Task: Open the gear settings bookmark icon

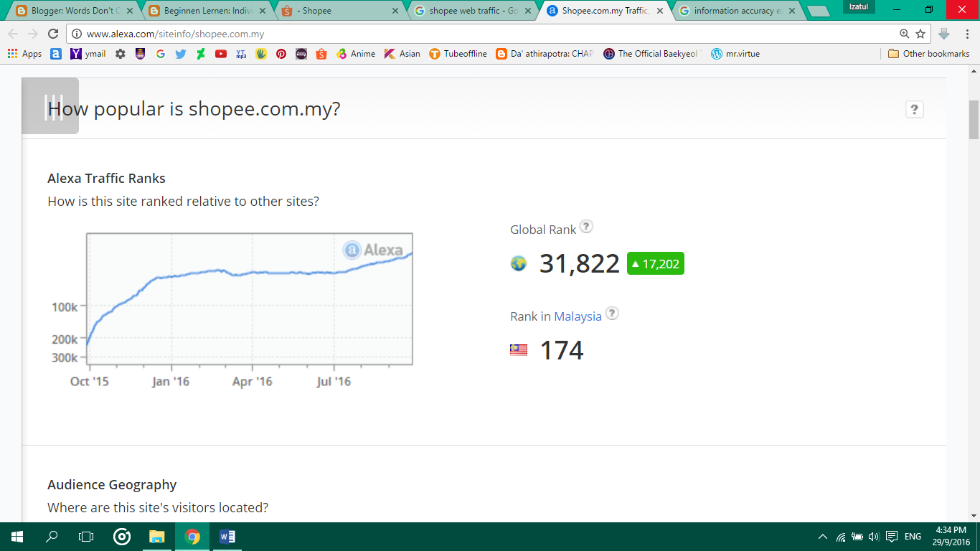Action: tap(120, 54)
